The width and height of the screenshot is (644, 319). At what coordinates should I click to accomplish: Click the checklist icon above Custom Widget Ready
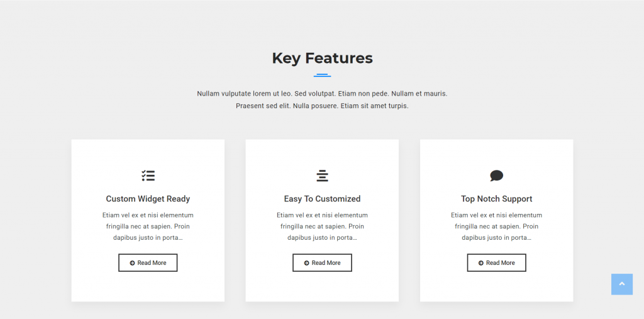tap(148, 176)
